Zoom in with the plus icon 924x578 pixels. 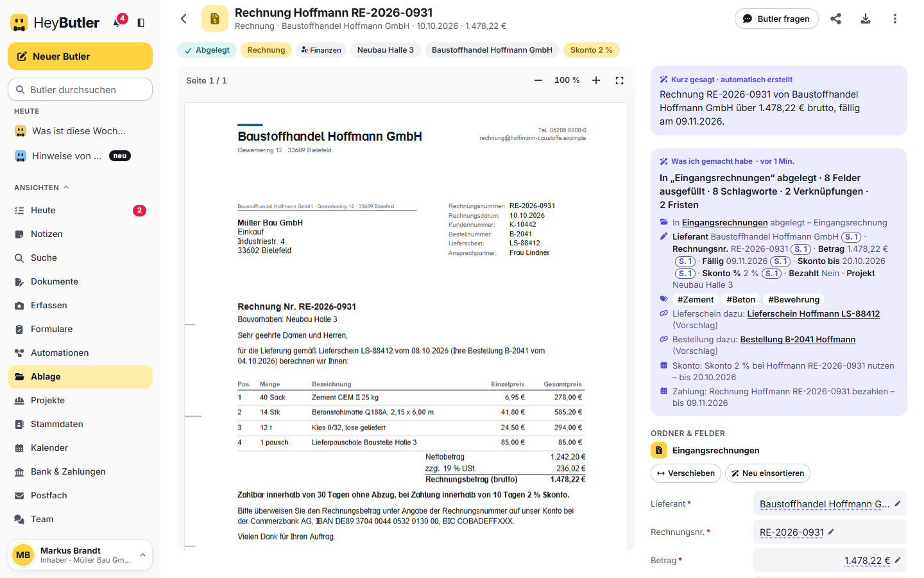pyautogui.click(x=596, y=80)
